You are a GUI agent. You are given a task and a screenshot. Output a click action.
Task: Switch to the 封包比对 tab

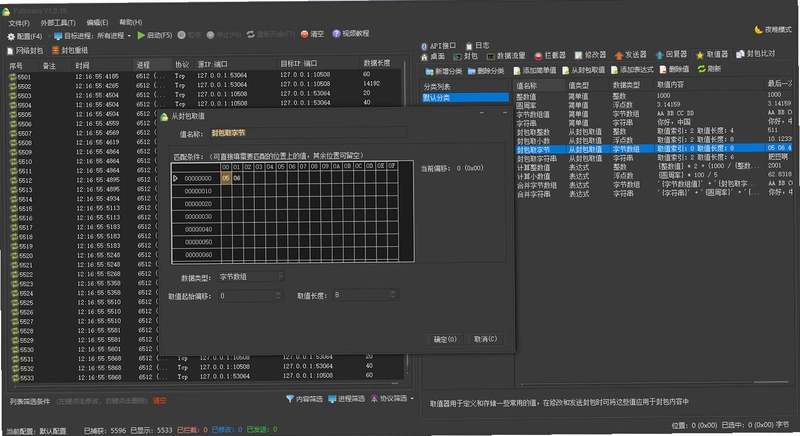point(756,54)
